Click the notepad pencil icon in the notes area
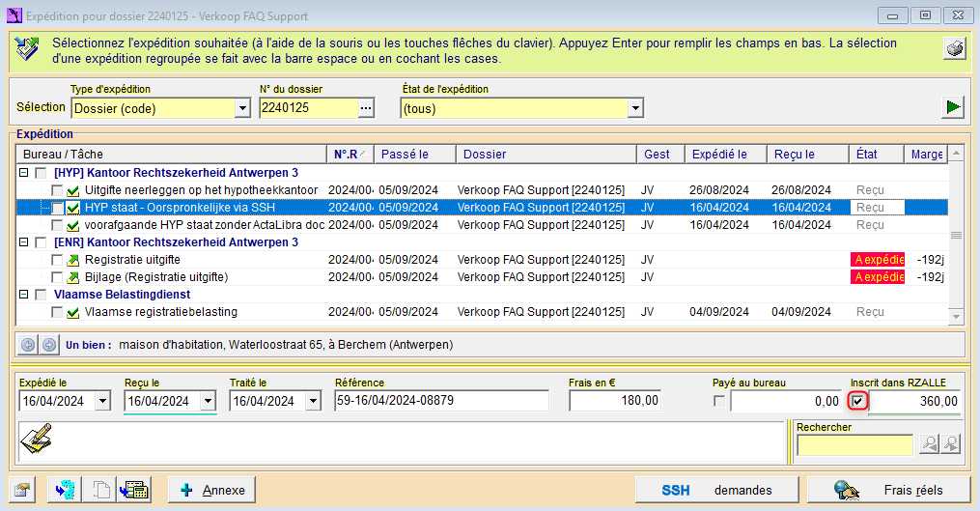 [37, 439]
